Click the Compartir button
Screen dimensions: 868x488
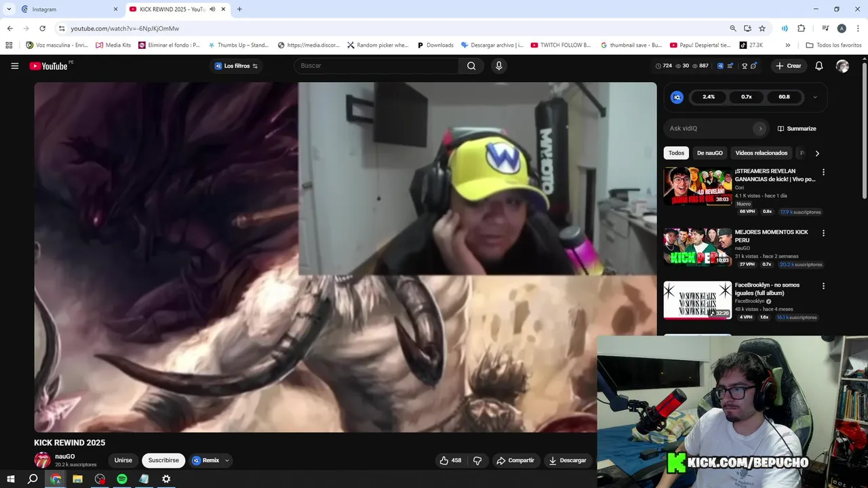[515, 460]
